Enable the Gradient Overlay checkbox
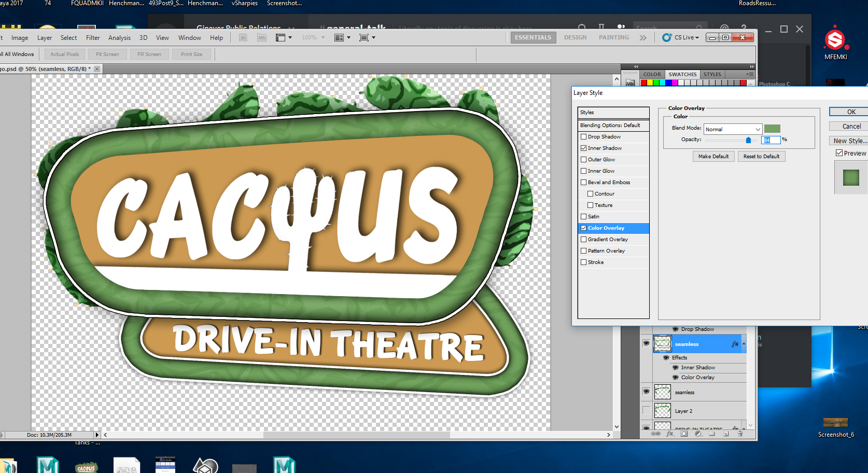Screen dimensions: 868x473 (x=583, y=239)
